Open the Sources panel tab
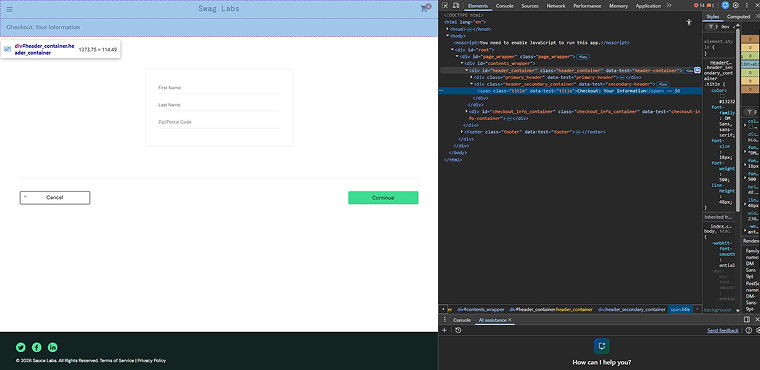This screenshot has height=370, width=760. click(530, 6)
